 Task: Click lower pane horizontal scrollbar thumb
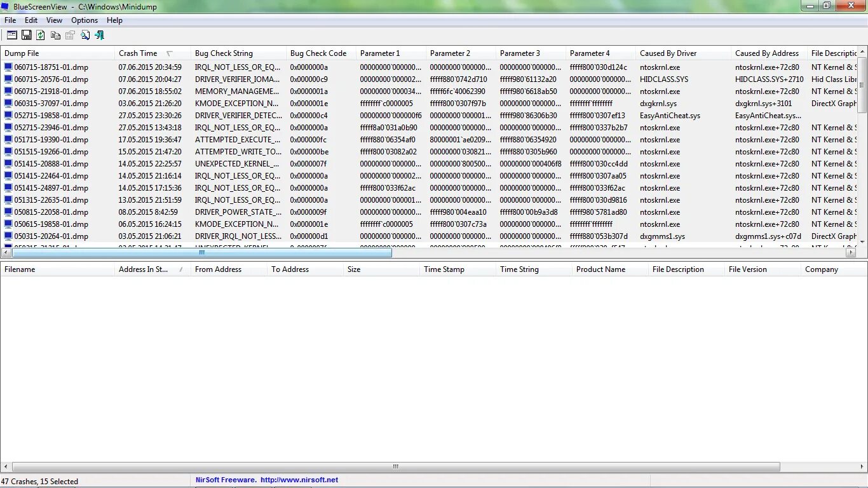[396, 466]
